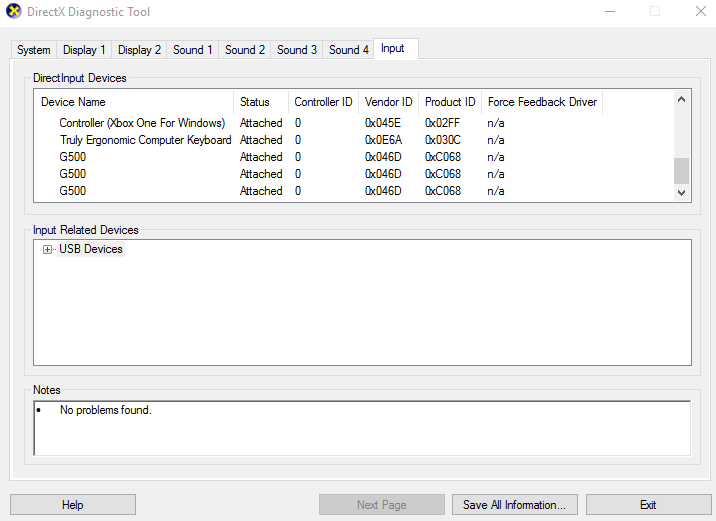716x521 pixels.
Task: Click the Force Feedback Driver column header
Action: 542,102
